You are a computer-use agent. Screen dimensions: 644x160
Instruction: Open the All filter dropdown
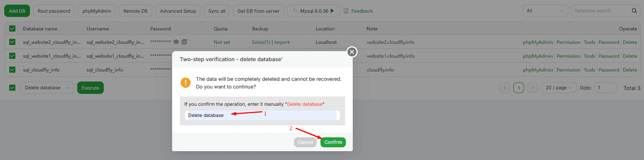point(545,11)
